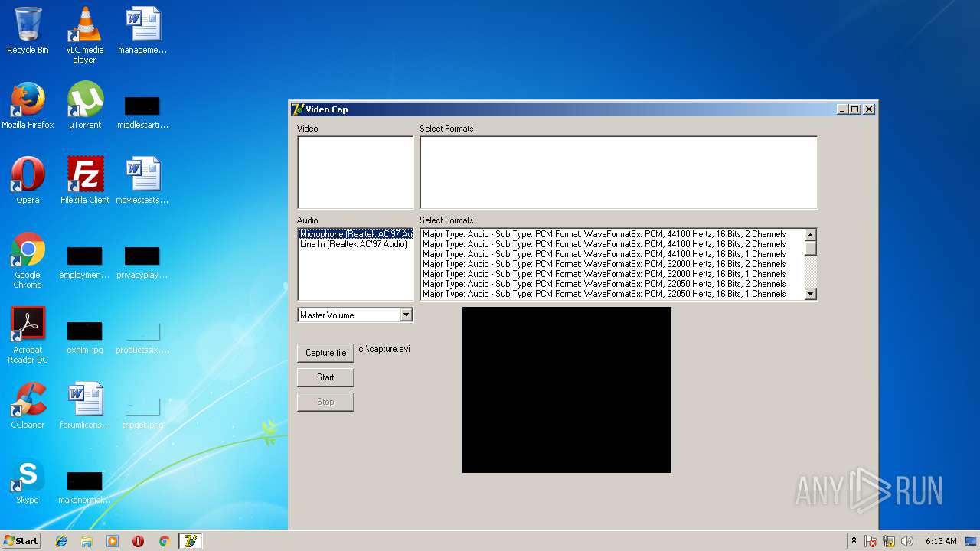Viewport: 980px width, 551px height.
Task: Open Windows Explorer folder in taskbar
Action: (x=87, y=541)
